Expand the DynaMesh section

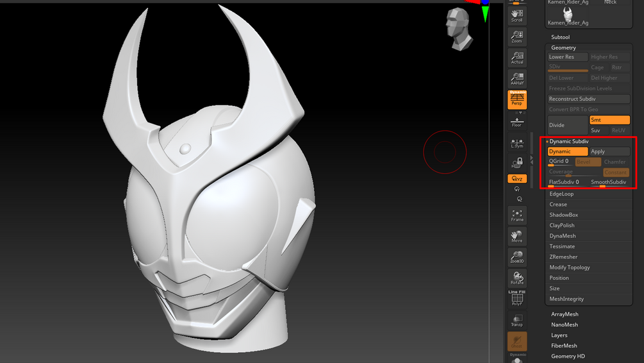[x=563, y=235]
